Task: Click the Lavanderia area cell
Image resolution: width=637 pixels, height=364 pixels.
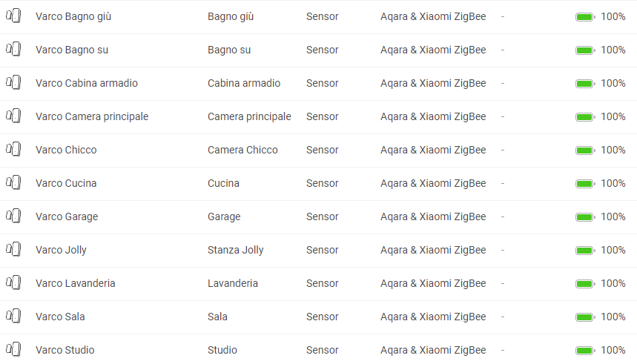Action: pos(233,283)
